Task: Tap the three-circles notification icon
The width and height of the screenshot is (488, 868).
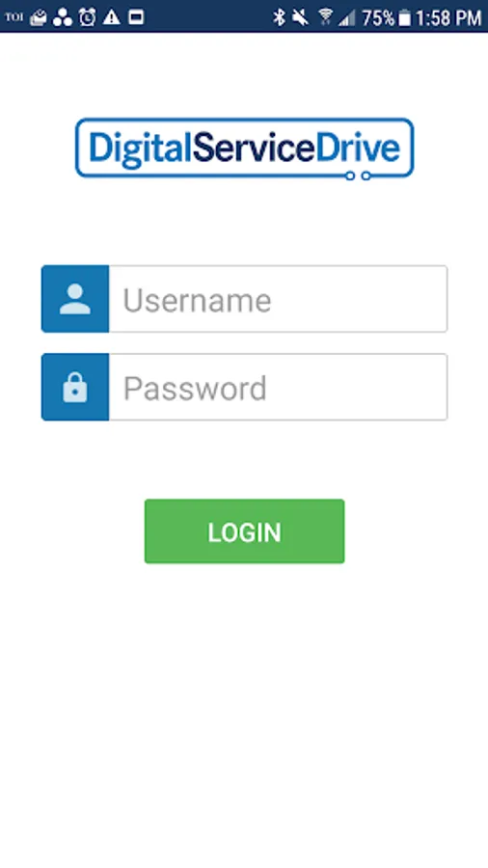Action: [x=63, y=17]
